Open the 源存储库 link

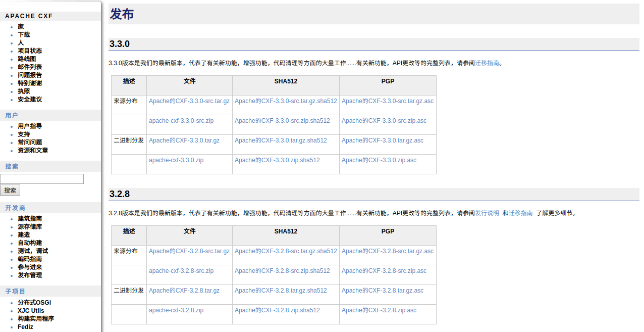click(x=30, y=227)
